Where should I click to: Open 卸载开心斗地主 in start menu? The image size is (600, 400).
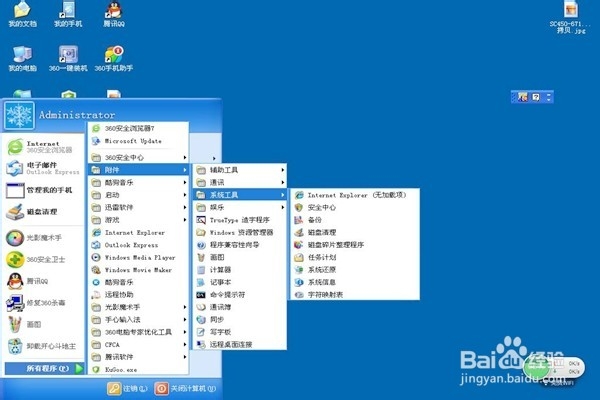(x=44, y=346)
